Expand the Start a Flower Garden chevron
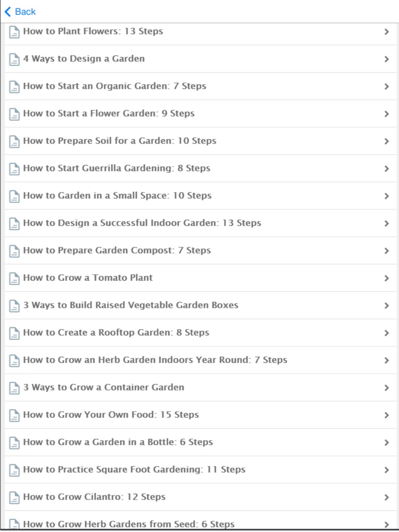The image size is (399, 532). (386, 114)
